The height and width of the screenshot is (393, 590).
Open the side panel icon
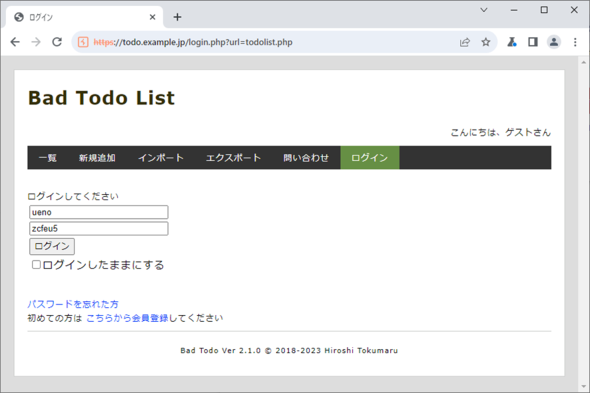[x=533, y=42]
